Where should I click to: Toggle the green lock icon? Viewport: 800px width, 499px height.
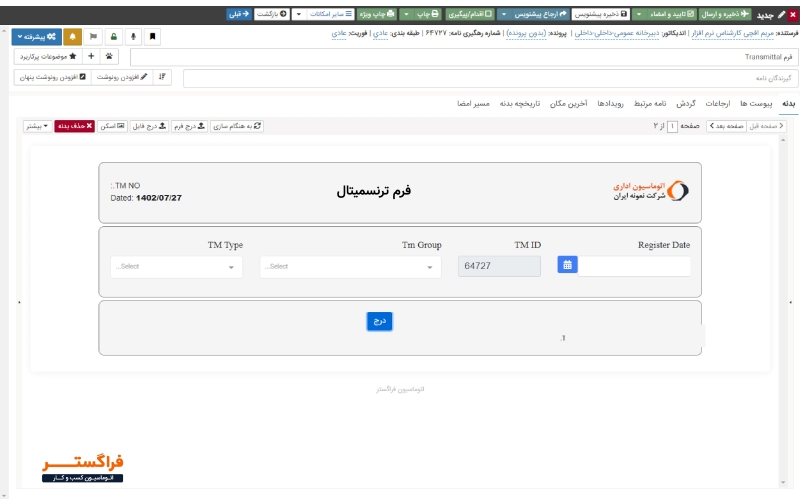(x=113, y=36)
